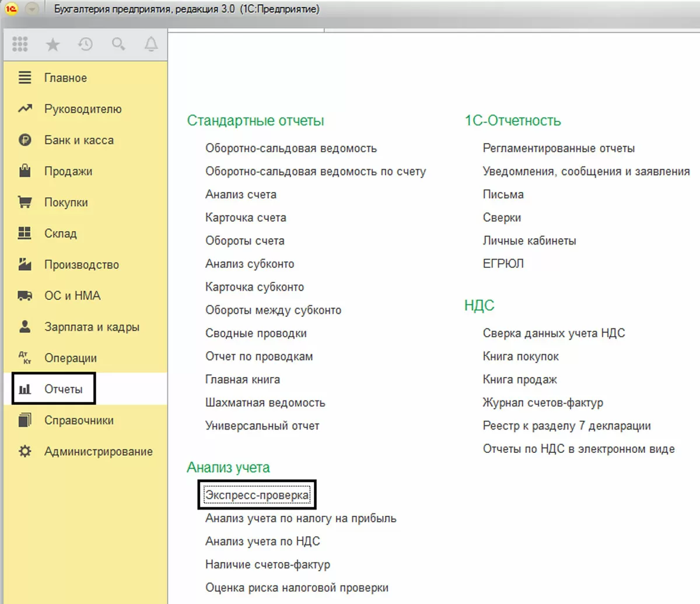The width and height of the screenshot is (700, 604).
Task: Open the title bar dropdown arrow button
Action: pyautogui.click(x=32, y=9)
